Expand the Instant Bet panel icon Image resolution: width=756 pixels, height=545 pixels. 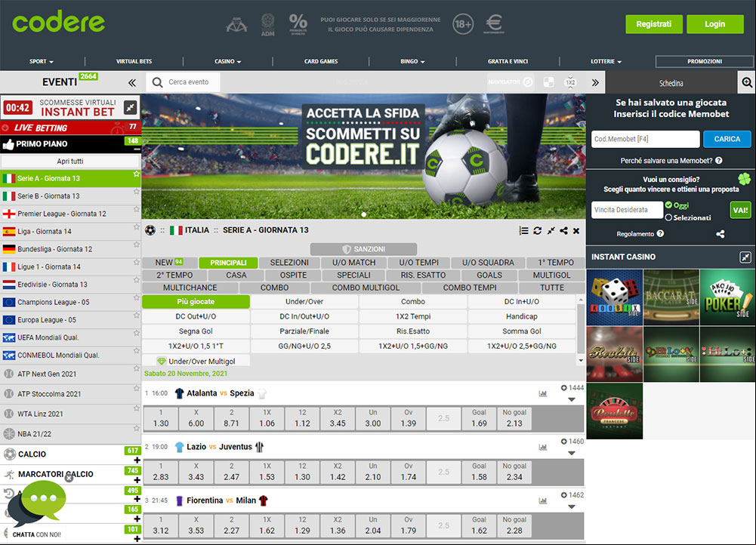[x=131, y=107]
